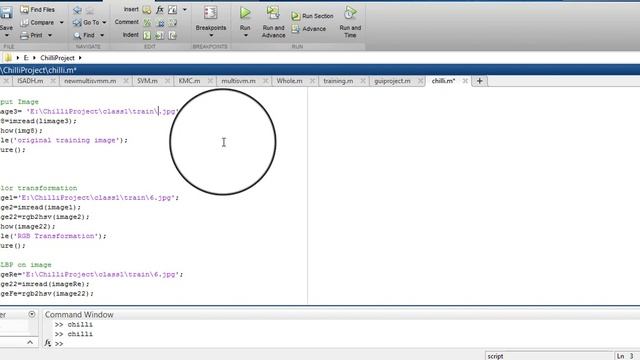The width and height of the screenshot is (640, 360).
Task: Click the Print icon
Action: (24, 36)
